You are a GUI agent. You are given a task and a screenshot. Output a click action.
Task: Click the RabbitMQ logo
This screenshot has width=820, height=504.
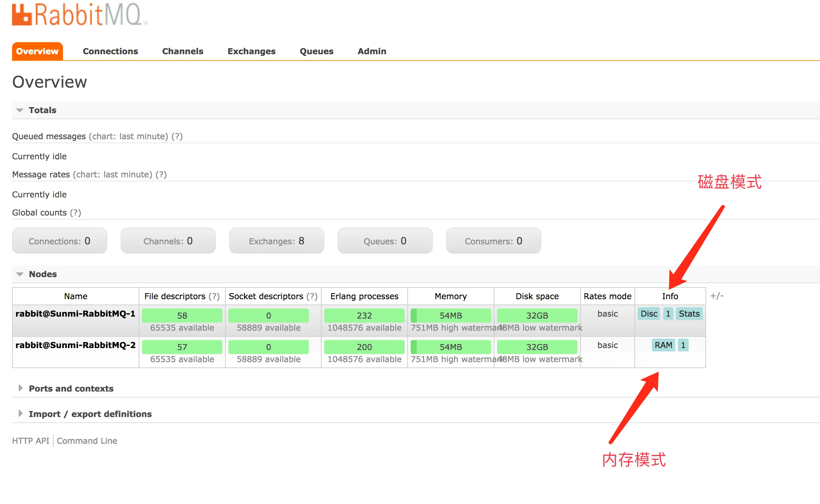coord(80,15)
